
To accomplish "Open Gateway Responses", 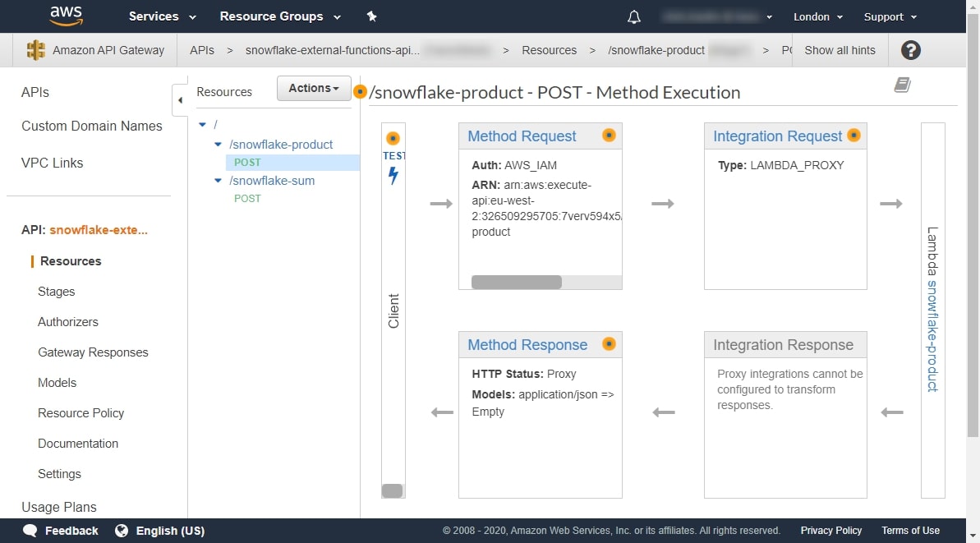I will tap(93, 352).
